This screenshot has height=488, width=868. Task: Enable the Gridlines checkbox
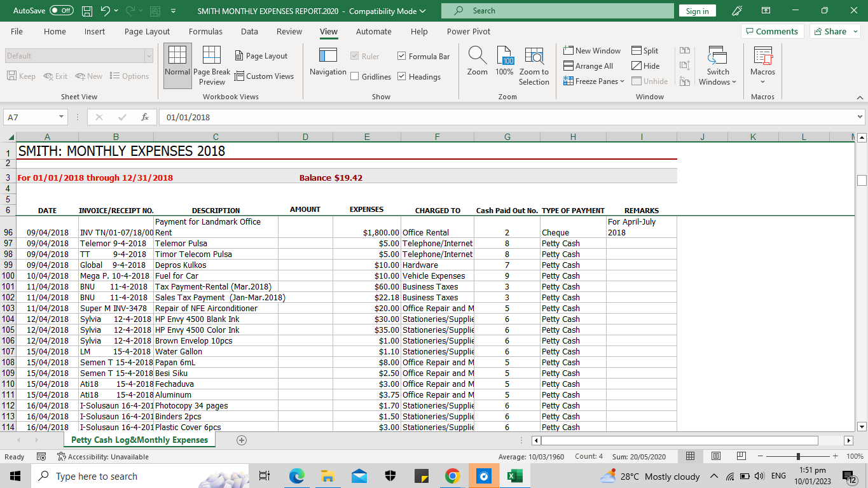point(355,76)
